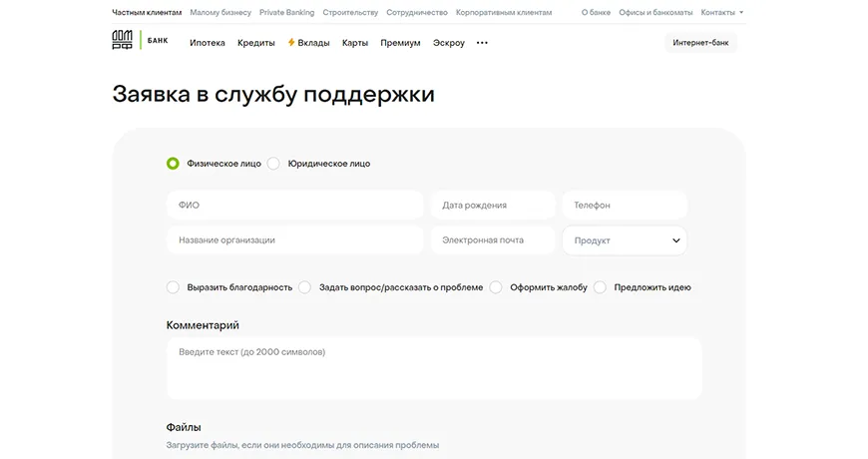Click the Интернет-банк button

click(700, 43)
